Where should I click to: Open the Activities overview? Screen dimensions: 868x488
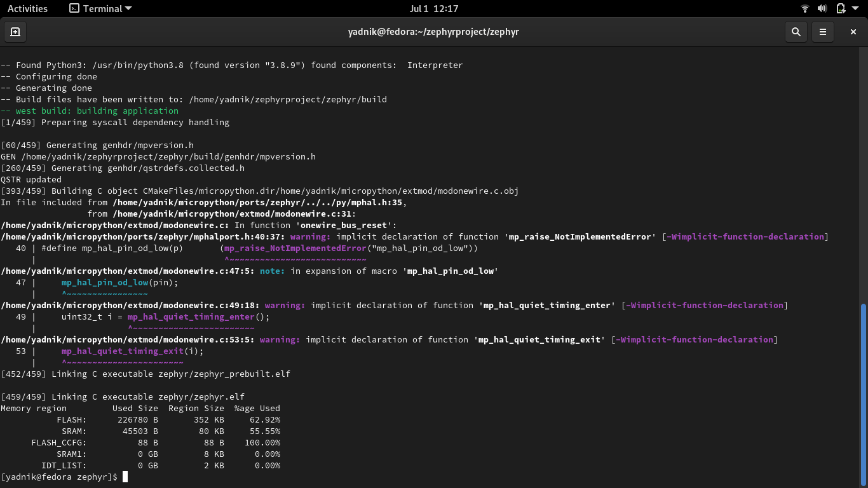click(27, 8)
